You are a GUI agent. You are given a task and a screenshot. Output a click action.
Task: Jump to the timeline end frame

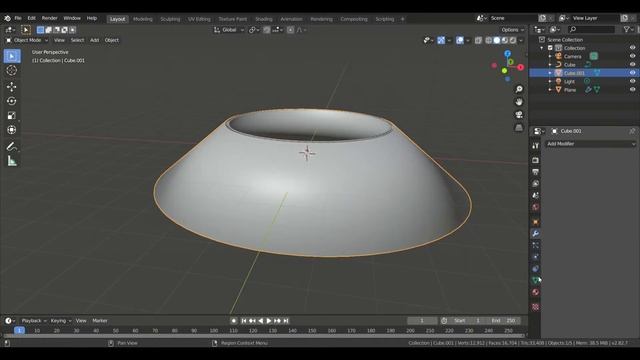(x=286, y=321)
